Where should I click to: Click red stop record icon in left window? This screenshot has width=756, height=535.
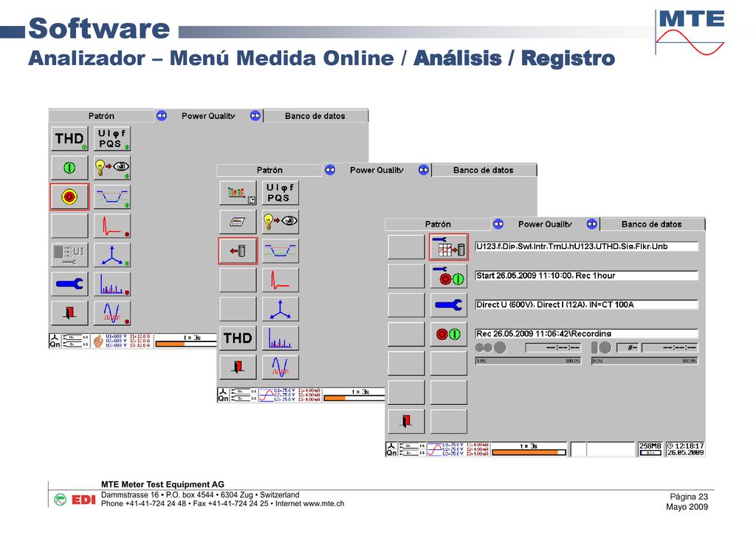point(70,197)
